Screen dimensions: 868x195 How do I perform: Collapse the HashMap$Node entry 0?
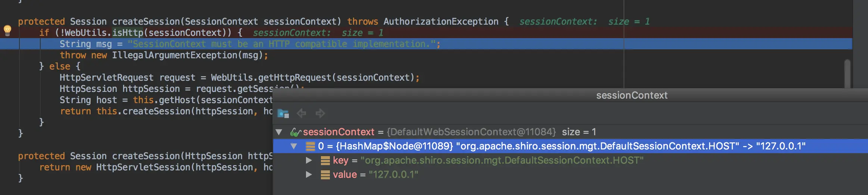(294, 146)
